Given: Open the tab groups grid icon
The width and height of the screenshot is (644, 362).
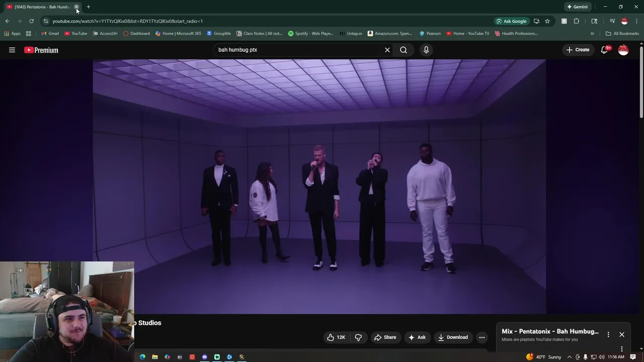Looking at the screenshot, I should tap(29, 34).
